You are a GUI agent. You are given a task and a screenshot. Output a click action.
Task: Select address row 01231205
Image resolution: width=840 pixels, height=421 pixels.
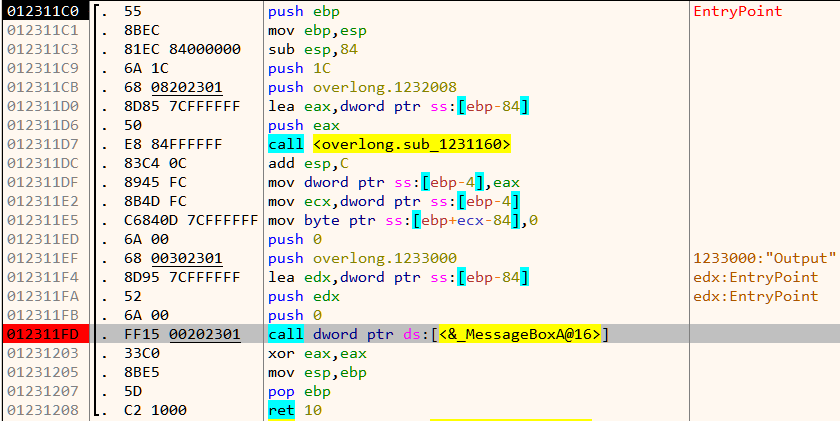pyautogui.click(x=43, y=372)
